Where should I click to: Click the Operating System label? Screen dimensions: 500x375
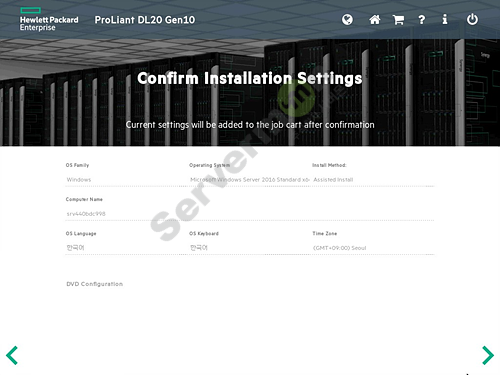point(209,165)
